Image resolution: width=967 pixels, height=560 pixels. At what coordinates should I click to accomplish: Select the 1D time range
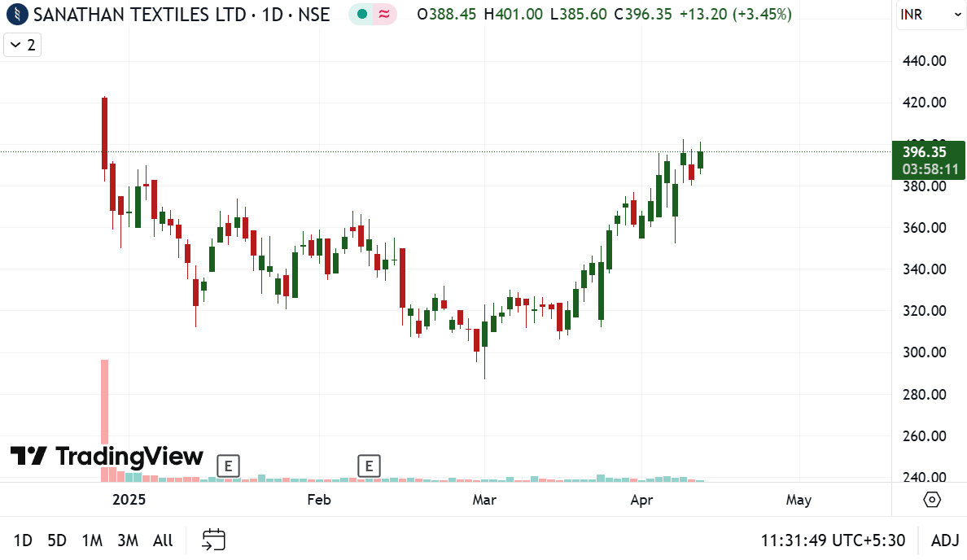coord(23,541)
